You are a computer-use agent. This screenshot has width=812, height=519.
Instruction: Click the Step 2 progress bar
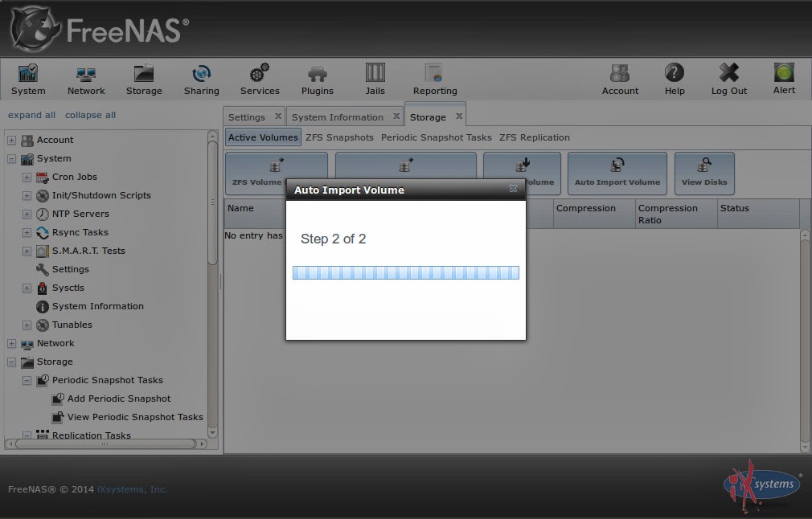(x=405, y=272)
